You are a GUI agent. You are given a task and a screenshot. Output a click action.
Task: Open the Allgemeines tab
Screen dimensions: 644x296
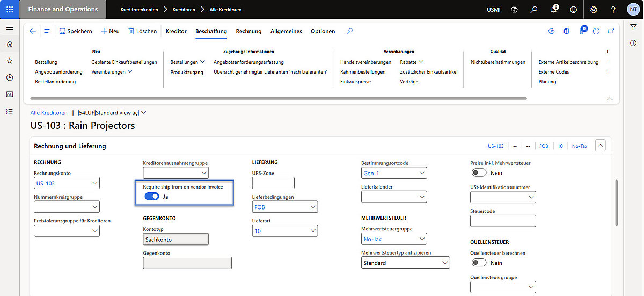tap(286, 31)
